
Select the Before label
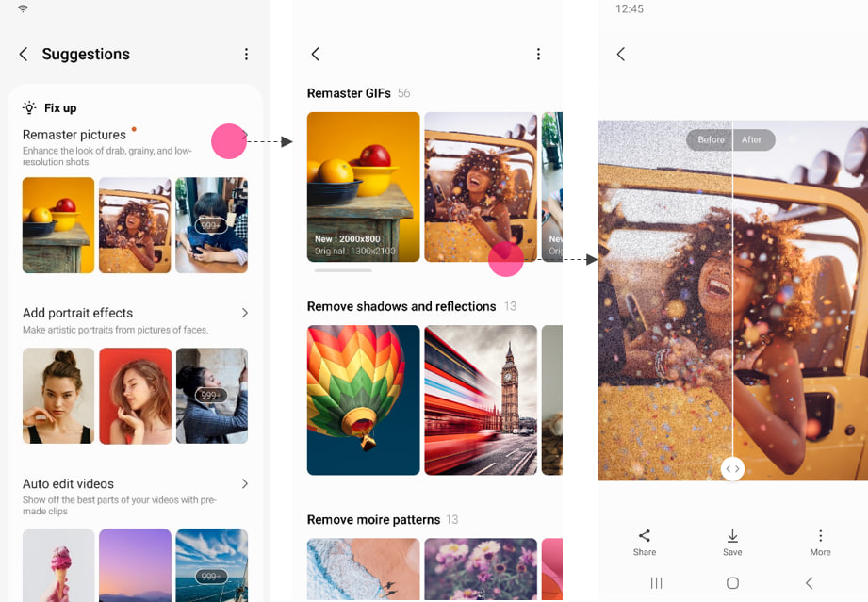click(711, 140)
